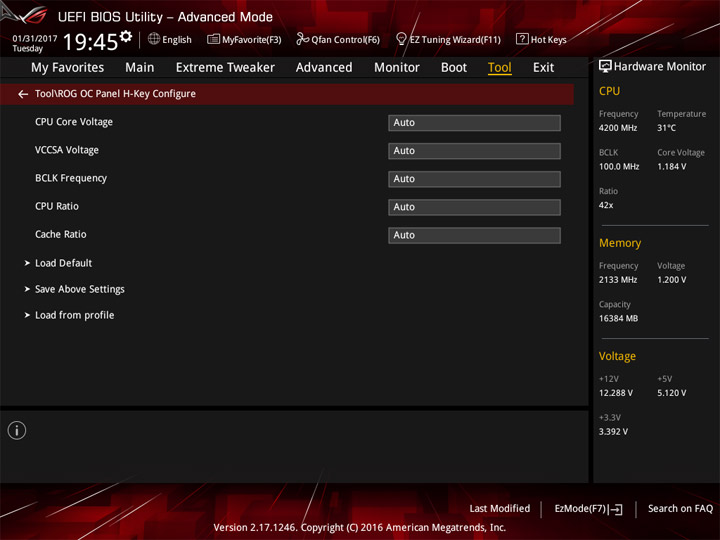The width and height of the screenshot is (720, 540).
Task: Select the BCLK Frequency label
Action: click(x=71, y=178)
